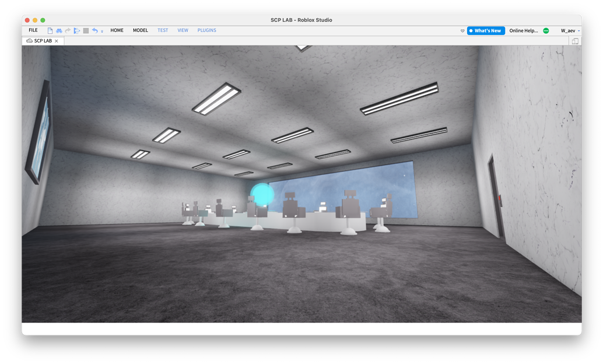Close the SCP LAB tab
603x364 pixels.
tap(57, 41)
